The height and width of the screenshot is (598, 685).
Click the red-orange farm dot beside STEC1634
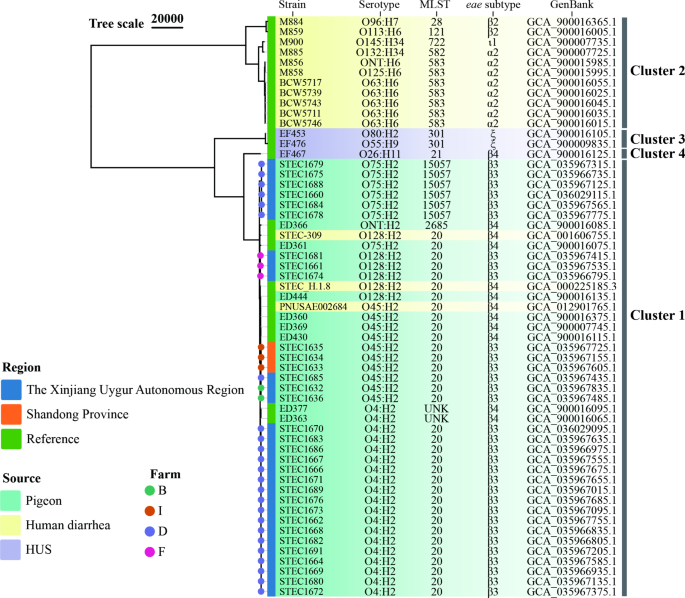tap(261, 357)
